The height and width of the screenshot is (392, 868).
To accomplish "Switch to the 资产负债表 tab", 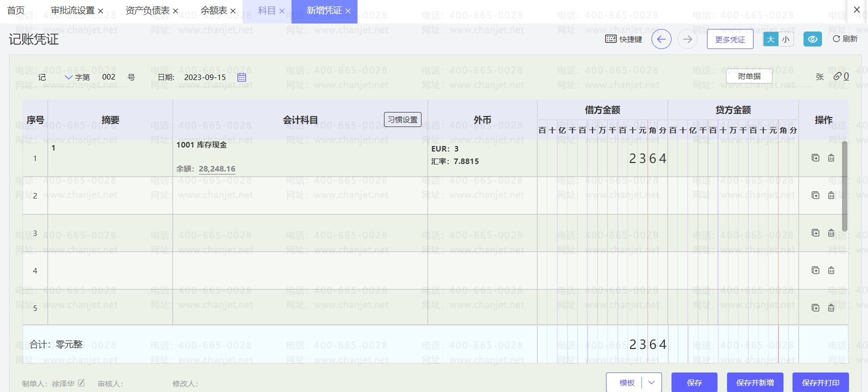I will tap(147, 10).
